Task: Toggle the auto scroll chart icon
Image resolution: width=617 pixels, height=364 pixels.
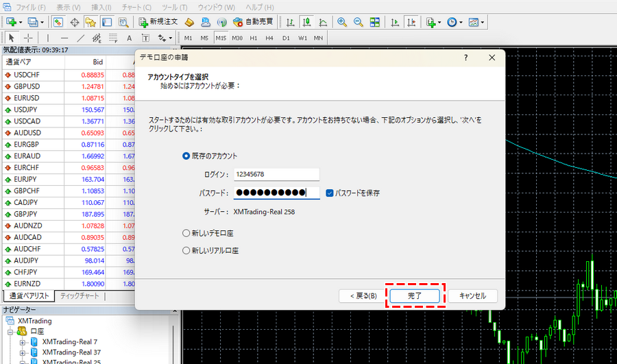Action: point(395,22)
